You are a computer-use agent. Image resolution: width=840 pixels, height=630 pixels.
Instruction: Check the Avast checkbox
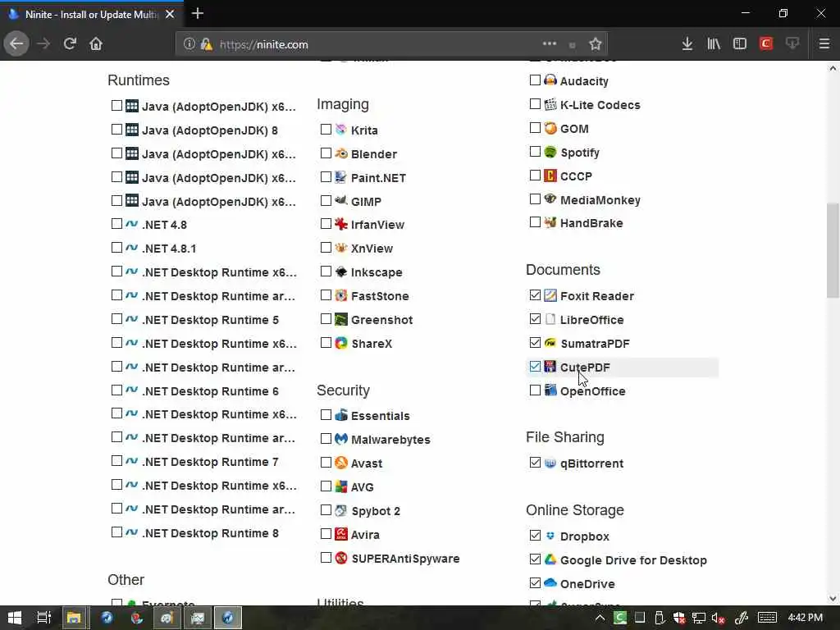pyautogui.click(x=326, y=463)
